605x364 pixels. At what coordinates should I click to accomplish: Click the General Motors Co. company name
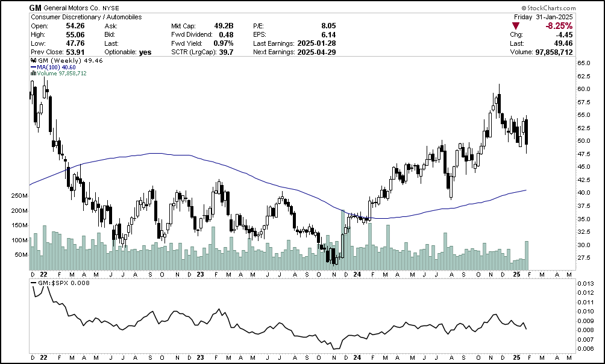click(72, 8)
